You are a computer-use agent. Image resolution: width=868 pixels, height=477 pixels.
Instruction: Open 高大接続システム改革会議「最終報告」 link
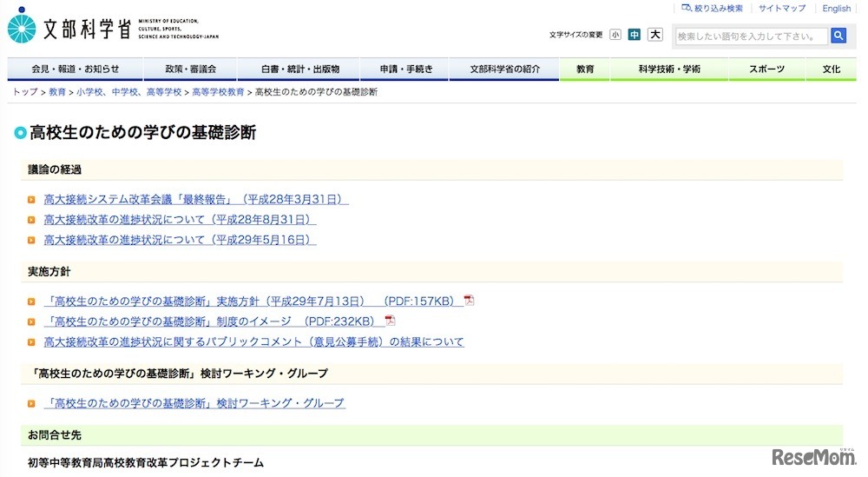[x=196, y=200]
